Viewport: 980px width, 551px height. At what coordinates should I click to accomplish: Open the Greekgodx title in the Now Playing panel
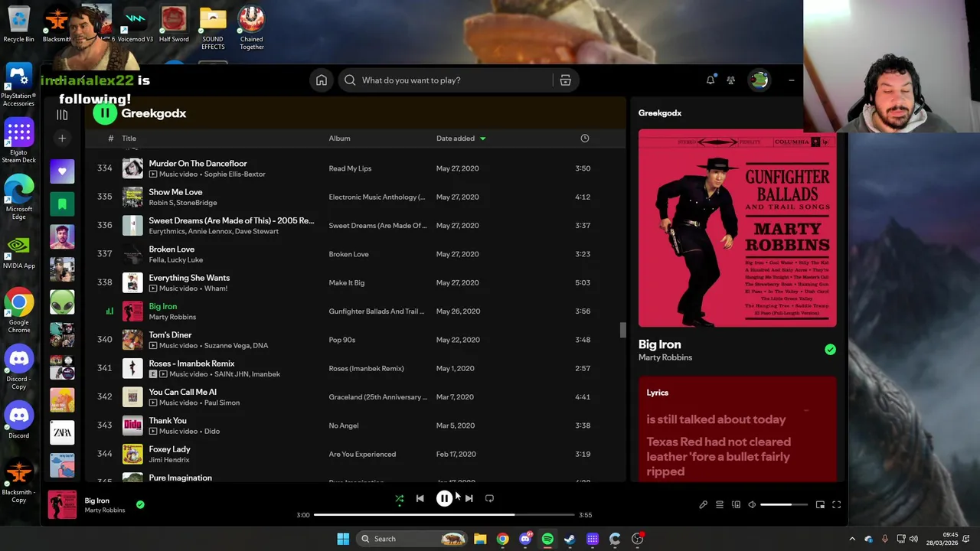tap(660, 113)
